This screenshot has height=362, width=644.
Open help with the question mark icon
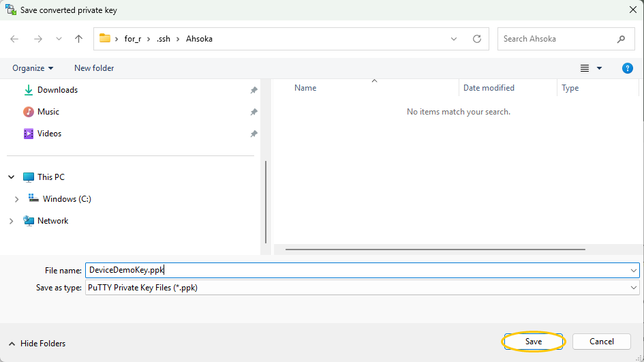(627, 68)
